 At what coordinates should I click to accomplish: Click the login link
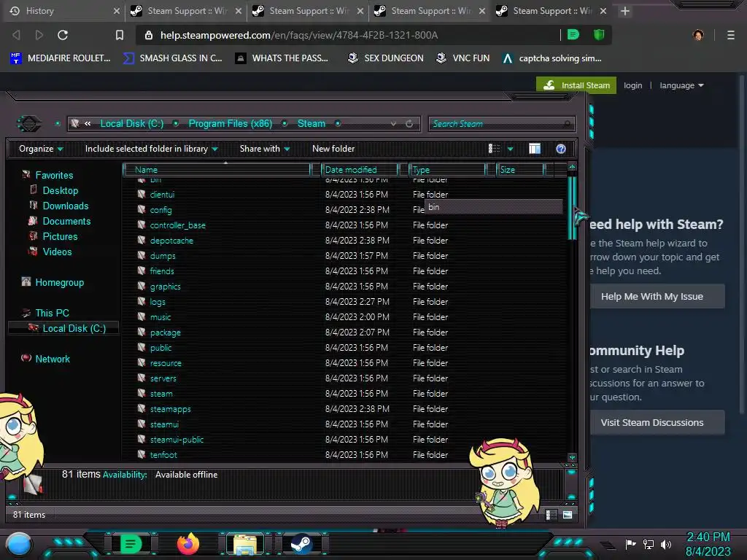[632, 85]
